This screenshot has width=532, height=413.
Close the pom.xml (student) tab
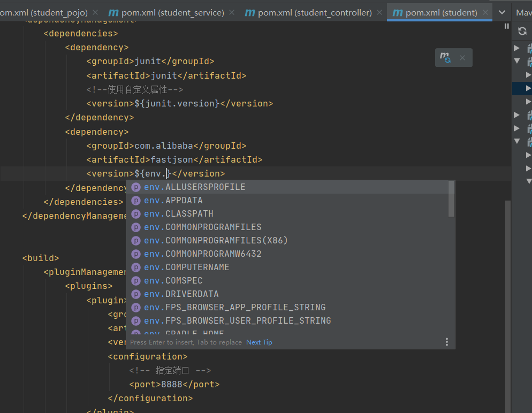(x=485, y=12)
